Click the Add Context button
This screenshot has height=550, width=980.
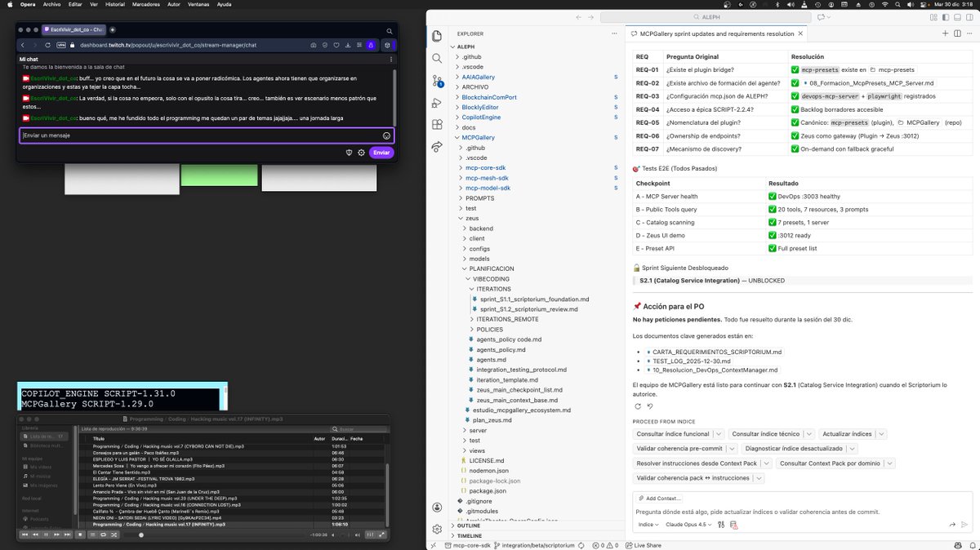click(658, 498)
